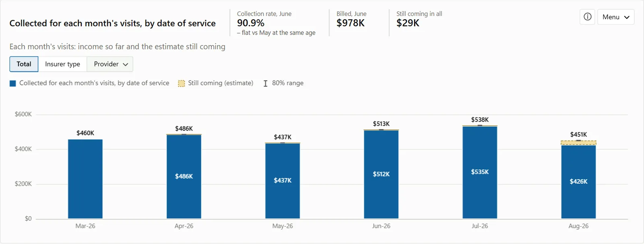
Task: Click the 'Still coming (estimate)' legend text
Action: click(221, 83)
